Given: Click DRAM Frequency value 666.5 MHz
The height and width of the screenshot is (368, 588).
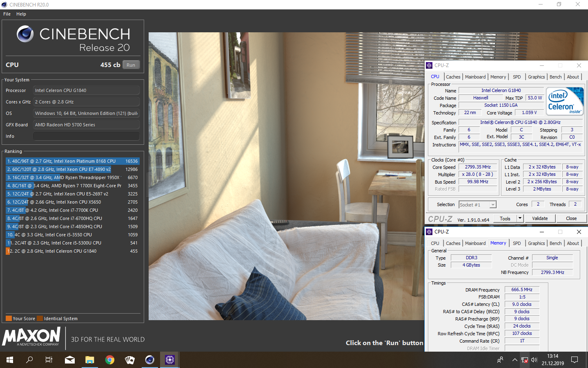Looking at the screenshot, I should (522, 289).
